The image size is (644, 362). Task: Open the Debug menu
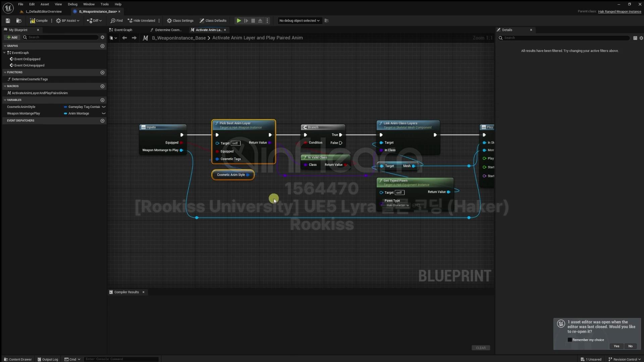point(72,4)
